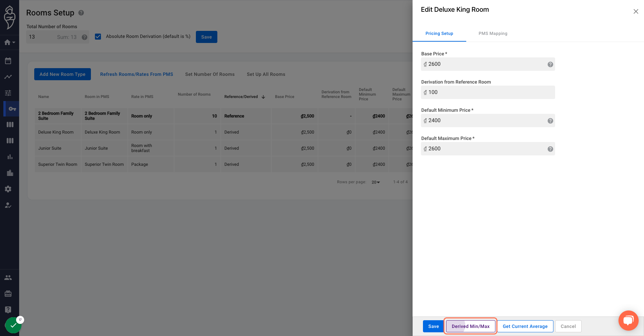644x336 pixels.
Task: Toggle Absolute Room Derivation checkbox
Action: 98,37
